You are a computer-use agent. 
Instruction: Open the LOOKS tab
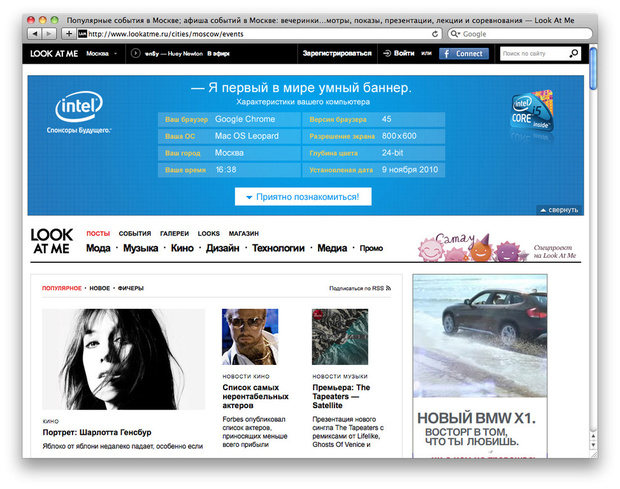[209, 234]
